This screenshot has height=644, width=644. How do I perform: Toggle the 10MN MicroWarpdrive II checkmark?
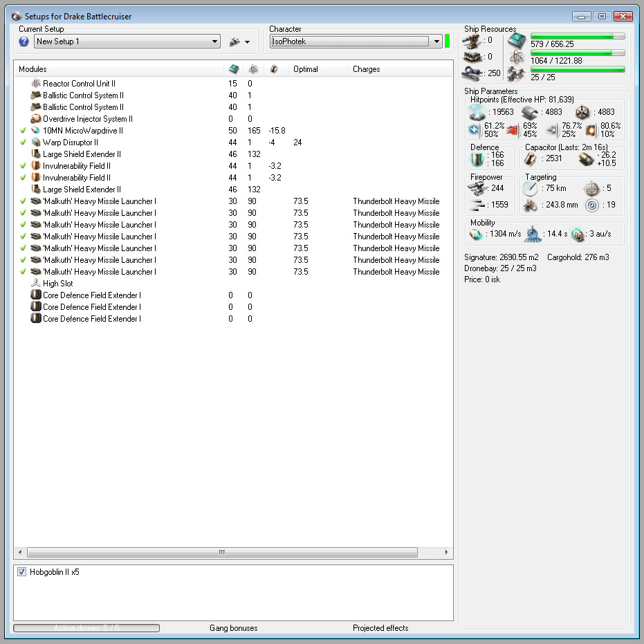(23, 131)
